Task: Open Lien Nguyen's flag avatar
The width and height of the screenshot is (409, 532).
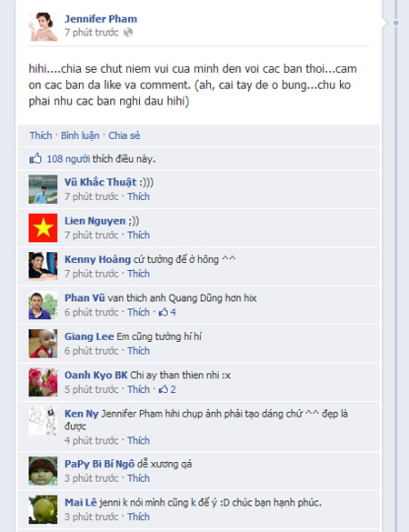Action: coord(43,227)
